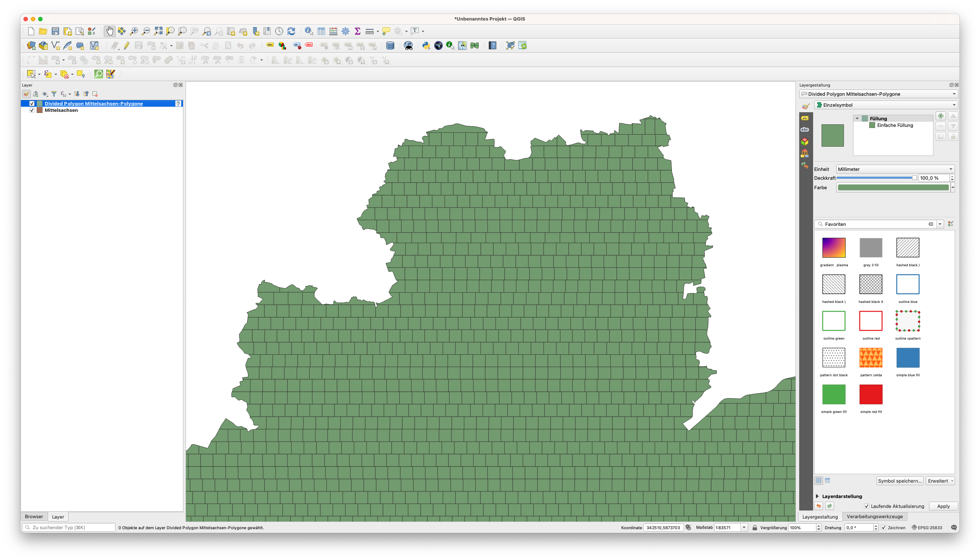Viewport: 980px width, 560px height.
Task: Open the style history undo/redo sidebar icon
Action: (805, 165)
